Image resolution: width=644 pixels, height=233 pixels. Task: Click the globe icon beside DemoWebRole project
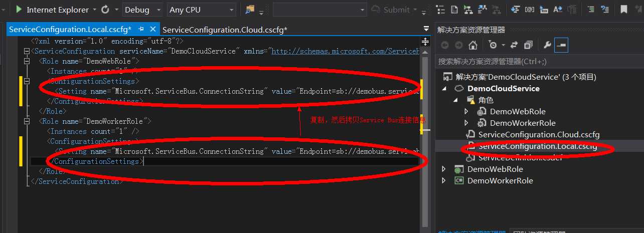tap(458, 169)
